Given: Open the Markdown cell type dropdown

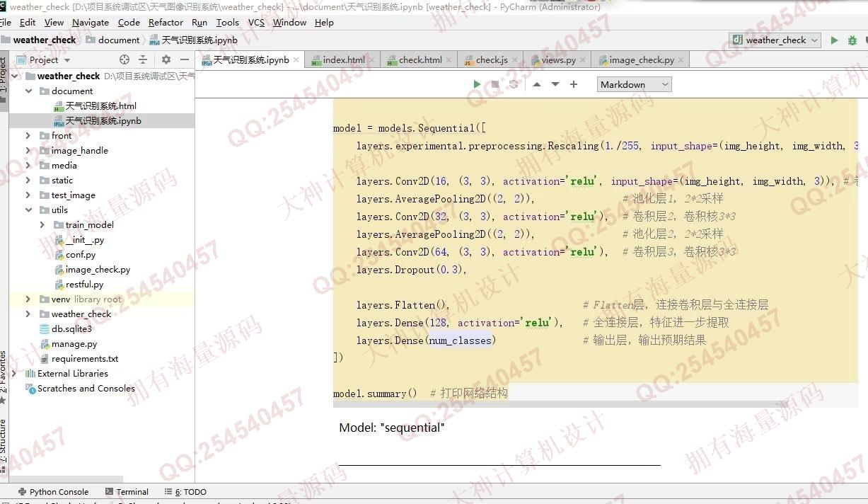Looking at the screenshot, I should [x=633, y=84].
